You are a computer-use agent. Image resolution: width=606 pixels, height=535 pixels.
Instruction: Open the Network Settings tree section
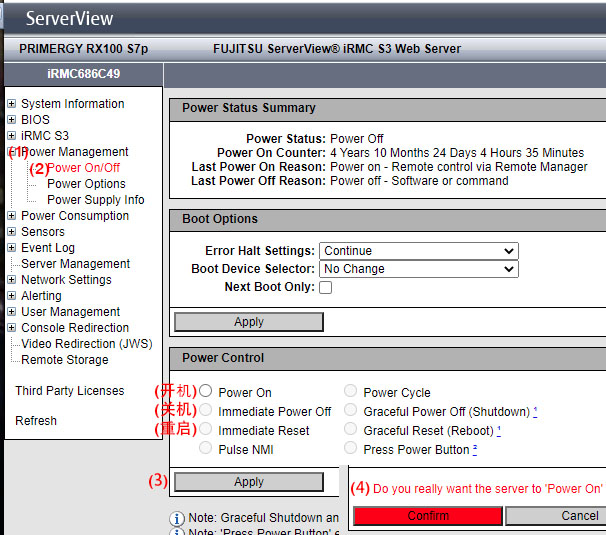pos(66,279)
